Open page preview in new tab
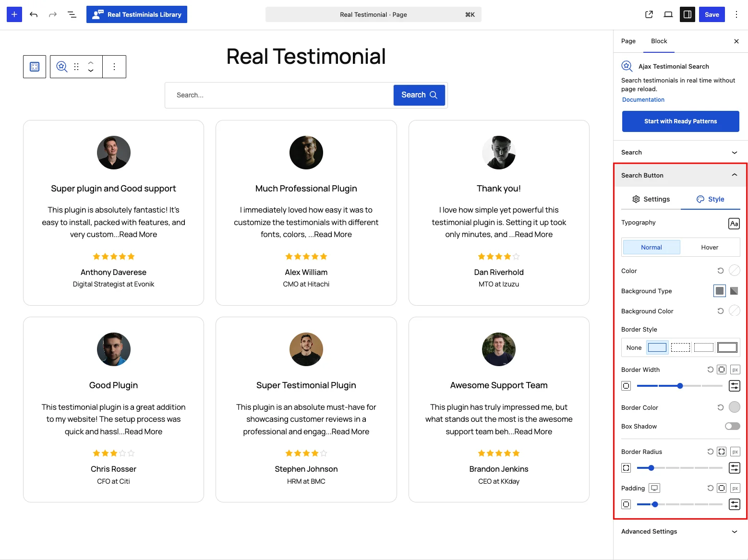This screenshot has width=748, height=560. (x=649, y=14)
